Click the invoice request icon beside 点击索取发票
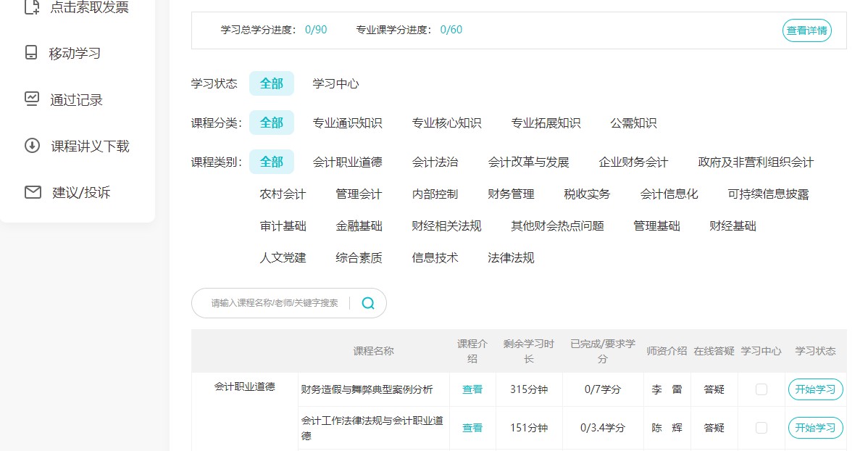Image resolution: width=868 pixels, height=451 pixels. pyautogui.click(x=32, y=6)
